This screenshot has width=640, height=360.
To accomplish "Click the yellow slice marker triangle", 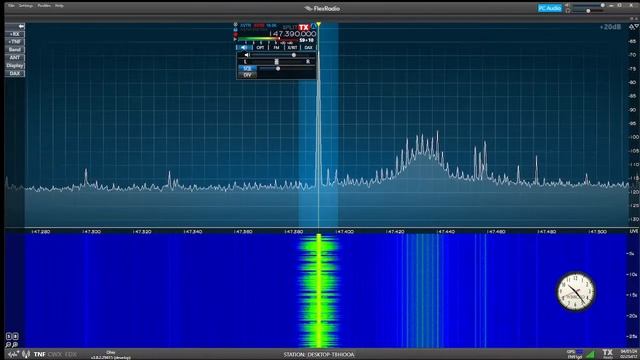I will [x=318, y=24].
